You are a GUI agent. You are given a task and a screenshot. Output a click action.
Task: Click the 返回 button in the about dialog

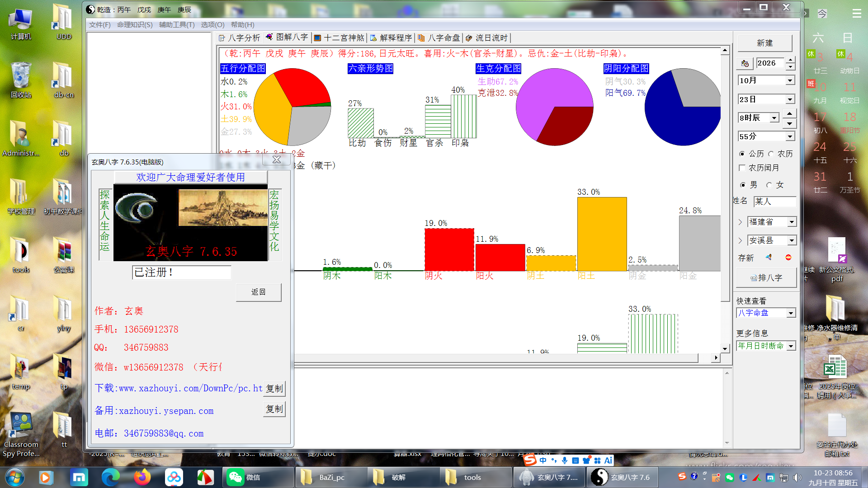click(x=259, y=292)
